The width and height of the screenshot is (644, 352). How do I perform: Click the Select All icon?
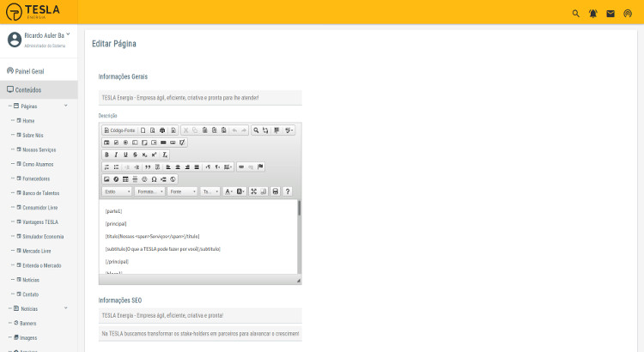tap(276, 130)
